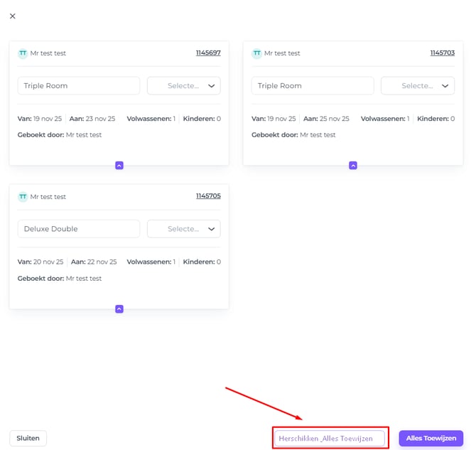The height and width of the screenshot is (450, 476).
Task: Close the dialog with the X icon
Action: click(x=12, y=16)
